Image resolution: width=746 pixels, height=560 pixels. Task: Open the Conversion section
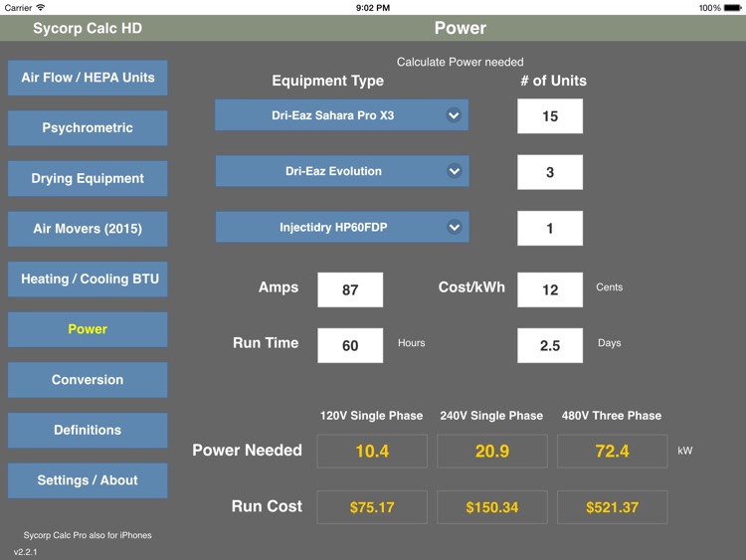click(x=88, y=380)
